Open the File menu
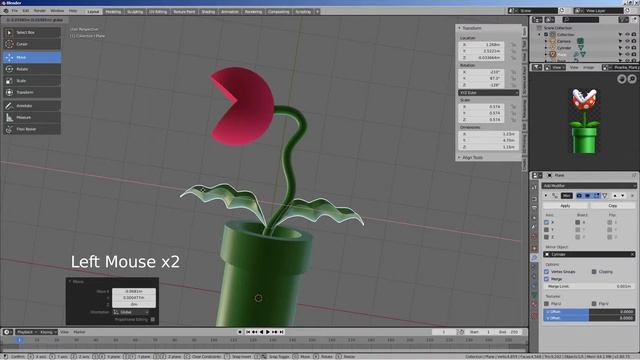640x360 pixels. pos(15,11)
